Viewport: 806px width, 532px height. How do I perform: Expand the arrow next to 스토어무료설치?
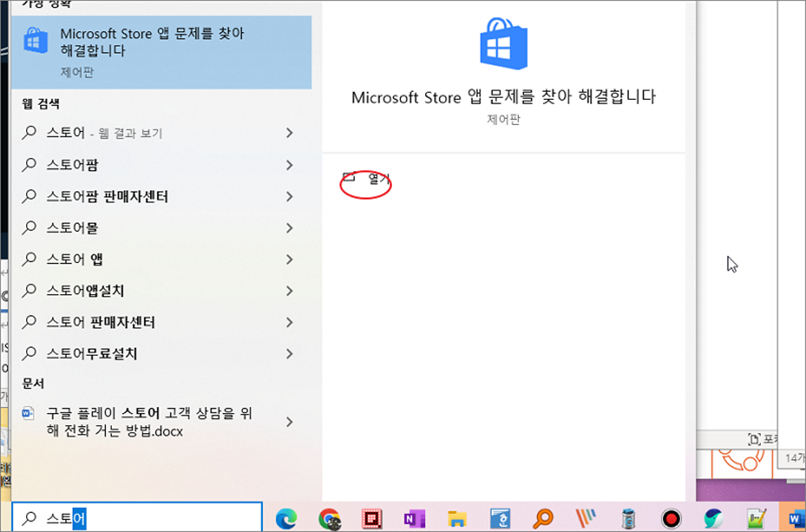[x=290, y=353]
